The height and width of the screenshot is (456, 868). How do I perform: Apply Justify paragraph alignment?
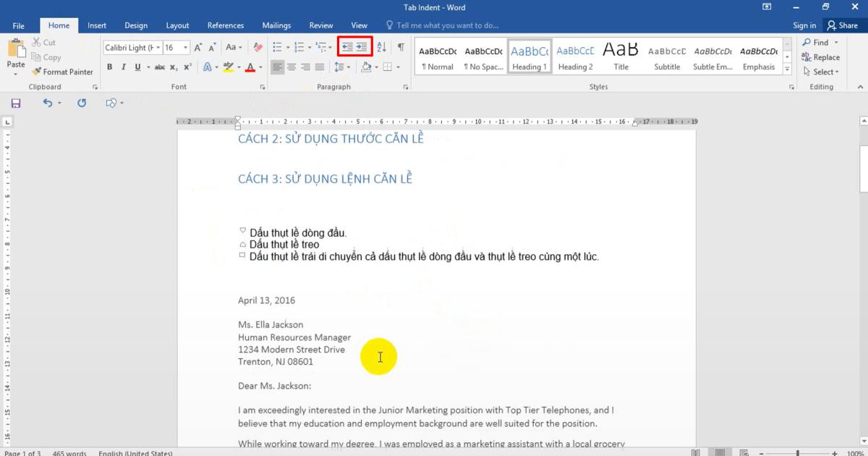pyautogui.click(x=319, y=67)
